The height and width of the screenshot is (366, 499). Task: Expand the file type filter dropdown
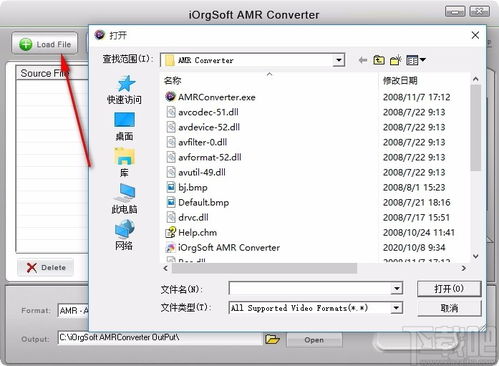(396, 308)
